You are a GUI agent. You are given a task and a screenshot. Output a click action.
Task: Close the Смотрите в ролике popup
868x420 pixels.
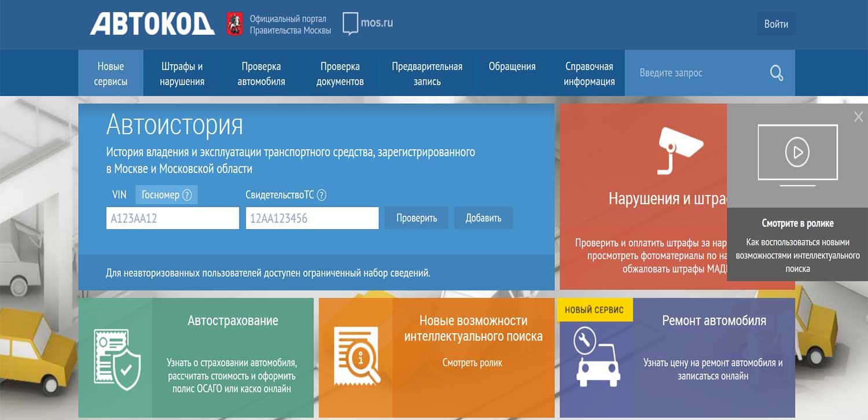(858, 116)
